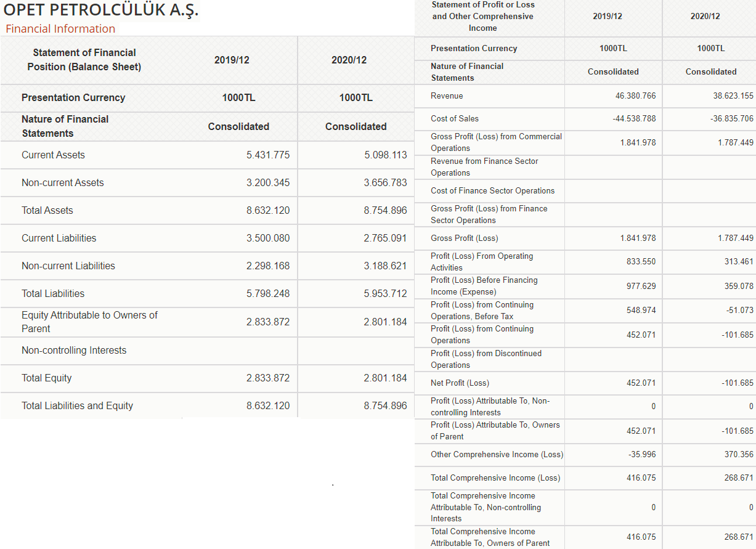Viewport: 756px width, 549px height.
Task: Select income statement 2020/12 column header
Action: [705, 16]
